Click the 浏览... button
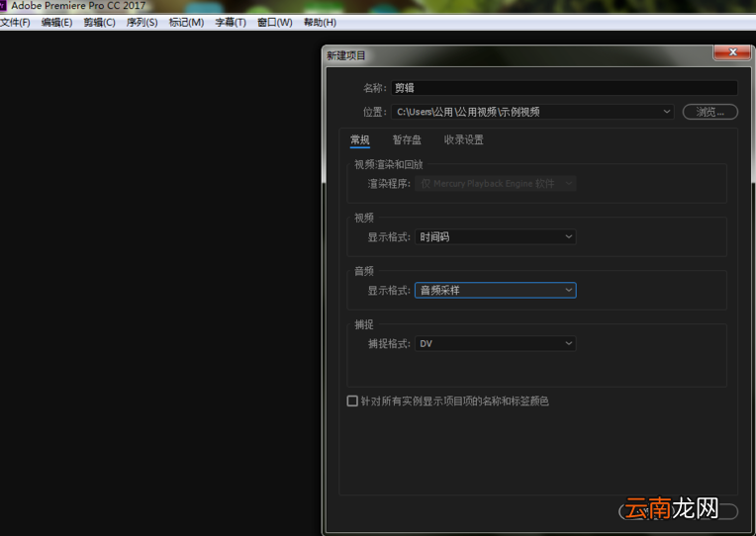The width and height of the screenshot is (756, 536). pyautogui.click(x=709, y=112)
